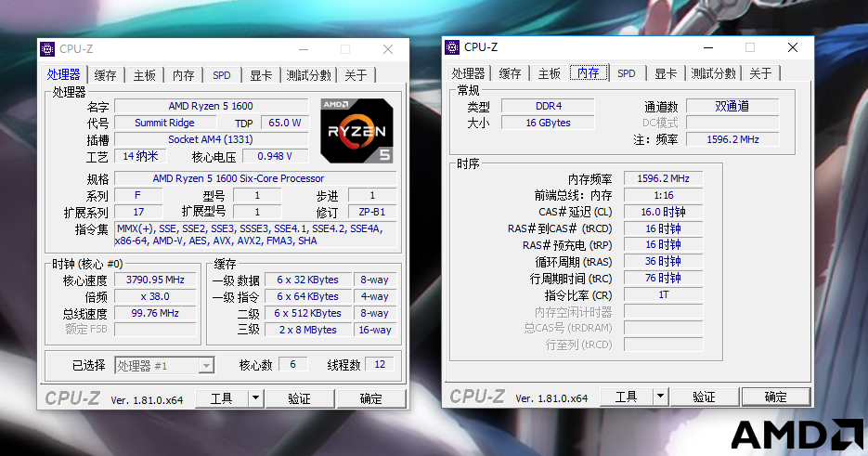This screenshot has width=868, height=456.
Task: Click the 2 x 8 MBytes L3 cache value
Action: pos(308,330)
